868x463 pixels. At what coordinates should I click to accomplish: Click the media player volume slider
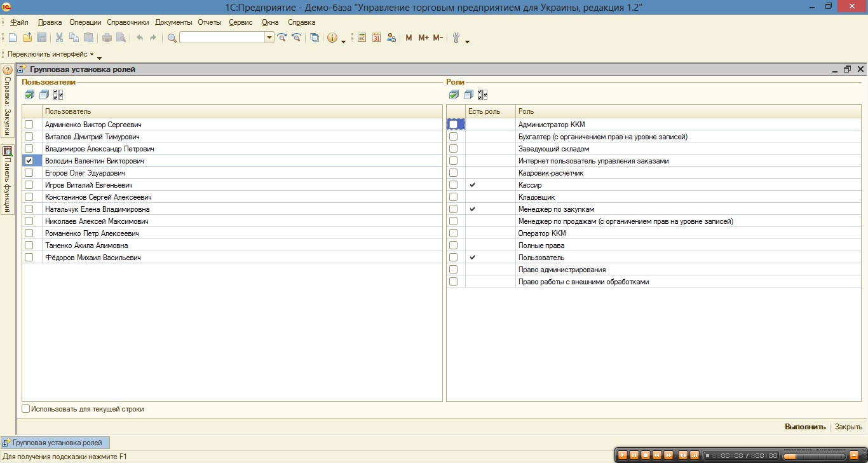(813, 456)
